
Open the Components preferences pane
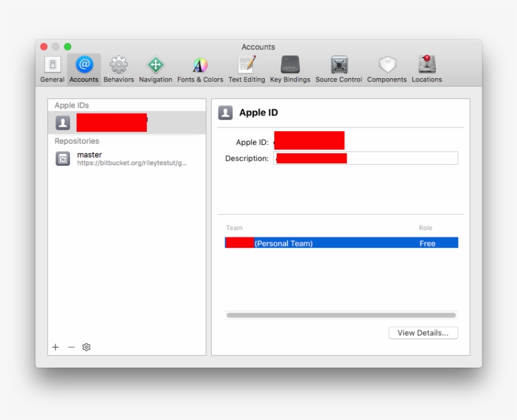pyautogui.click(x=386, y=69)
